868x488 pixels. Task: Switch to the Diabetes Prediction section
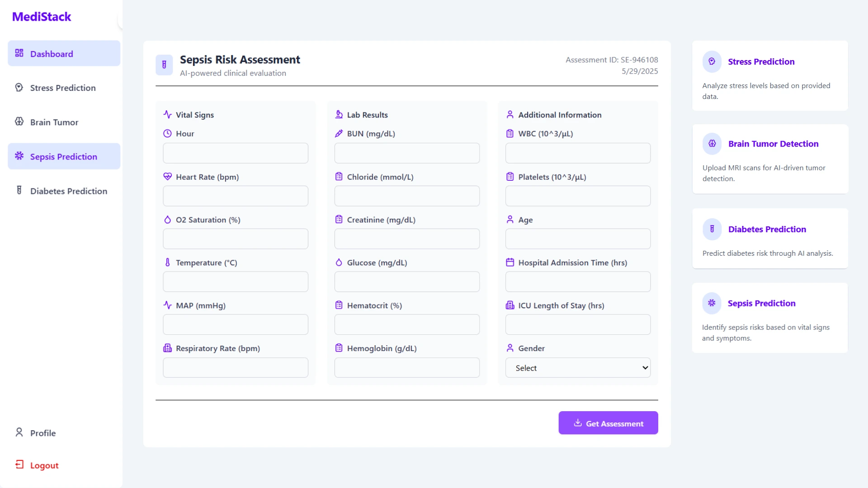point(64,191)
